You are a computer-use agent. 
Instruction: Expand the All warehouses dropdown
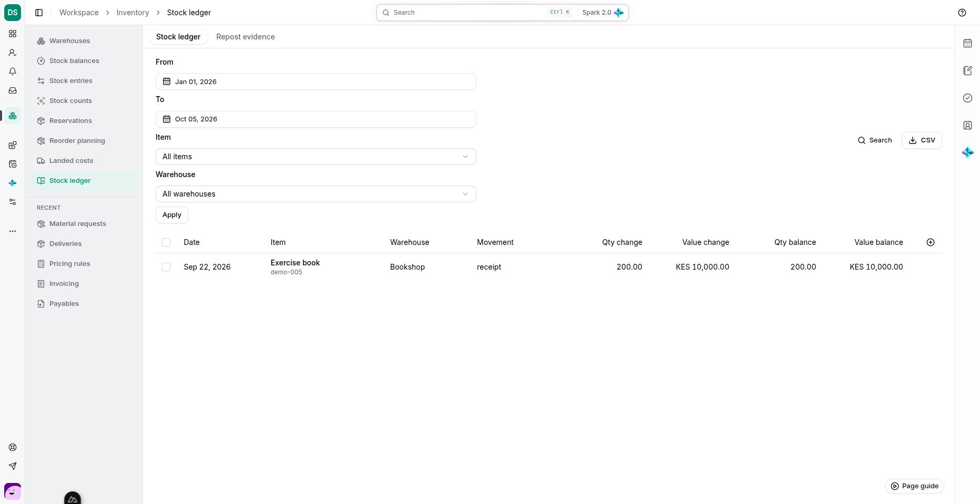click(316, 194)
